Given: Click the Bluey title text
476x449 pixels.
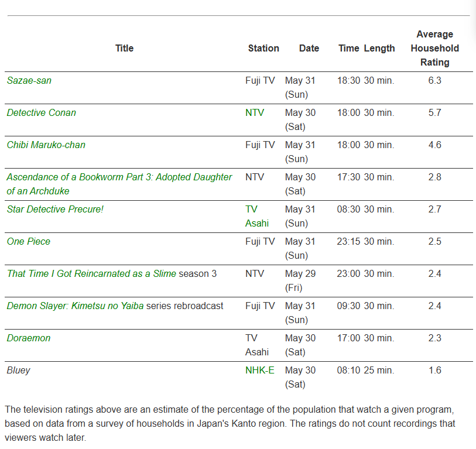Looking at the screenshot, I should 19,370.
